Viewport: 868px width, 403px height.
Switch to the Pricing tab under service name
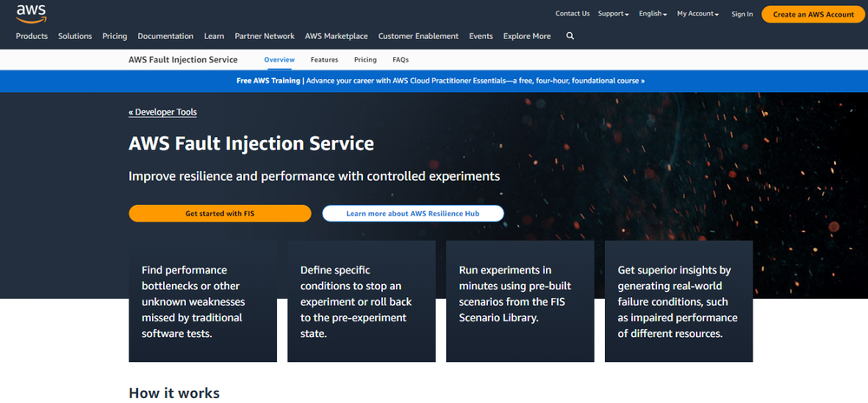[x=365, y=60]
